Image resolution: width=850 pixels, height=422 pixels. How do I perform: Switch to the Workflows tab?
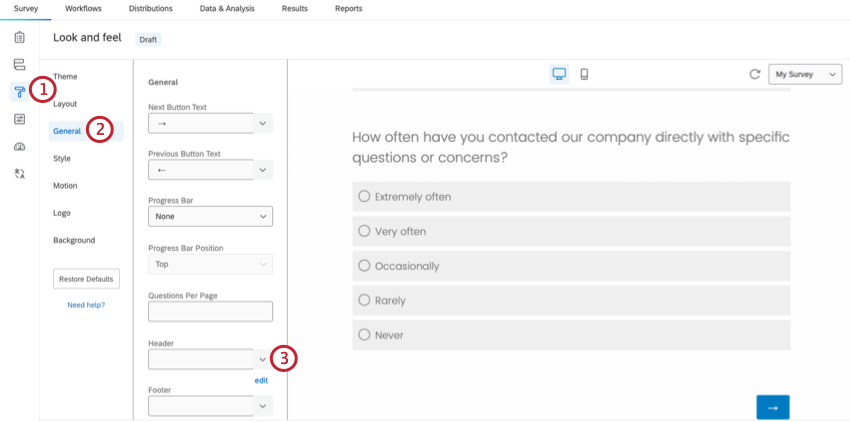tap(83, 8)
